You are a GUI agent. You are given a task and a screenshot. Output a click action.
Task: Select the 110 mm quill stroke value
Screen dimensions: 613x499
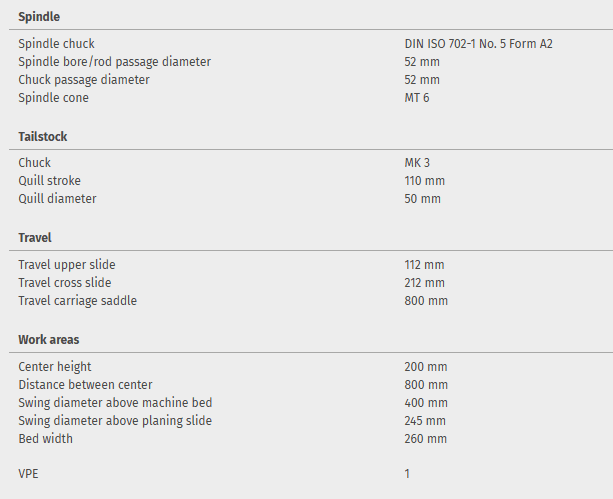click(424, 181)
